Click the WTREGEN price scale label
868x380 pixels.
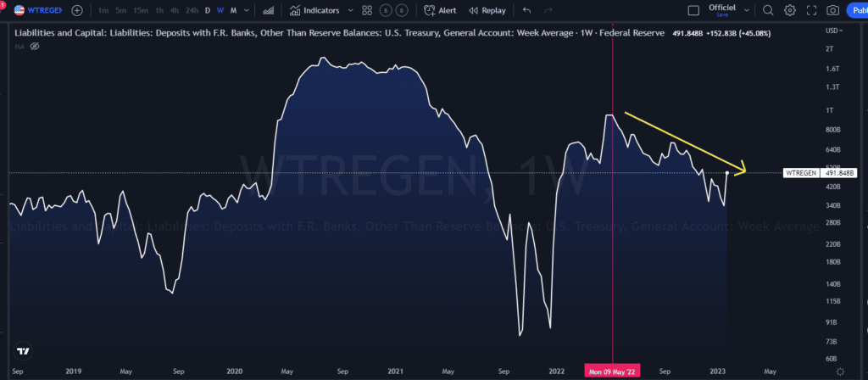coord(800,173)
